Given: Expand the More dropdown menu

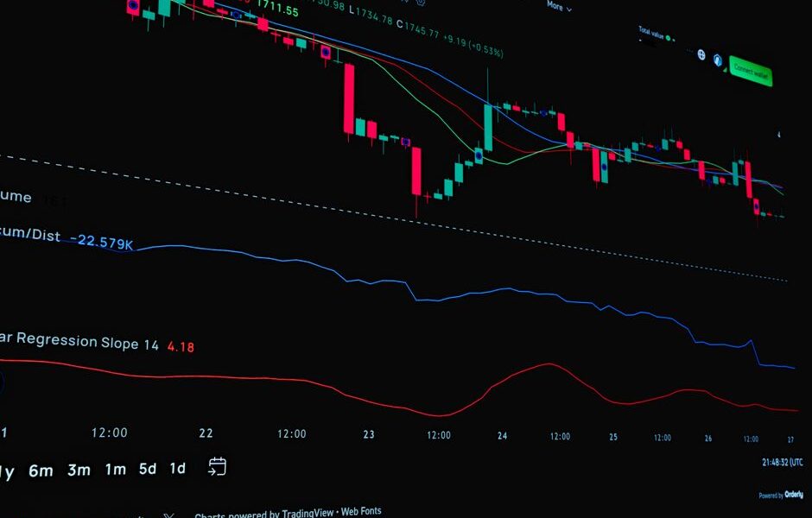Looking at the screenshot, I should [x=559, y=6].
